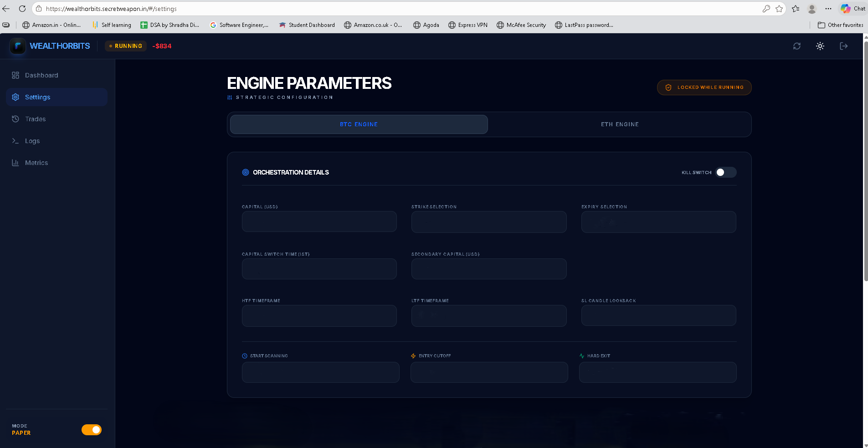Image resolution: width=868 pixels, height=448 pixels.
Task: Click the Locked While Running badge
Action: pyautogui.click(x=704, y=88)
